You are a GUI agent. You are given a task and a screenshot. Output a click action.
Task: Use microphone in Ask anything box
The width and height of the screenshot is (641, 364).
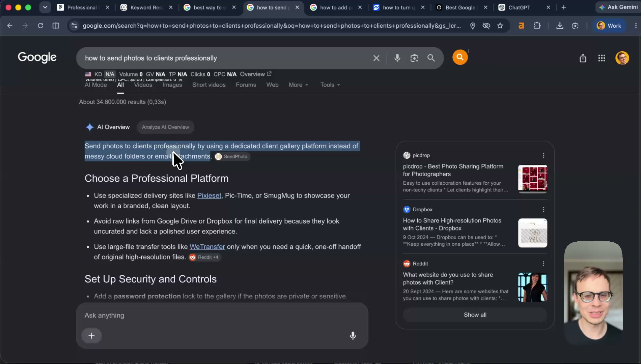click(x=353, y=336)
